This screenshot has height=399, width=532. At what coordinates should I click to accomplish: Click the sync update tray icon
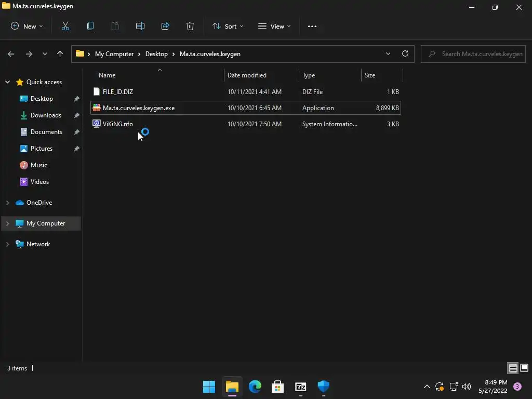coord(440,387)
